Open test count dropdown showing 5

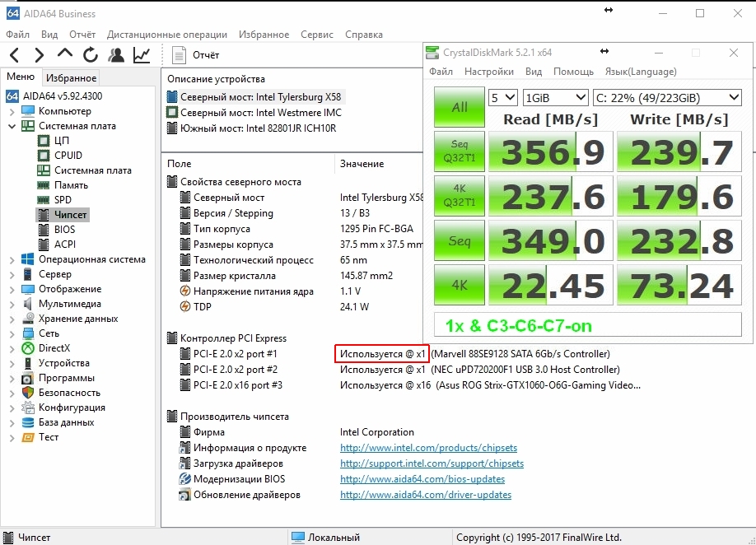tap(503, 98)
